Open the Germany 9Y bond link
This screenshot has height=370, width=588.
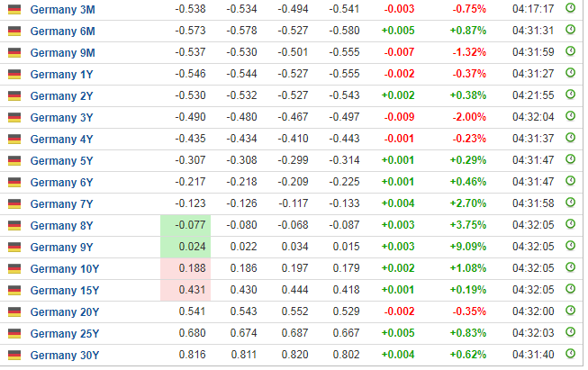61,248
